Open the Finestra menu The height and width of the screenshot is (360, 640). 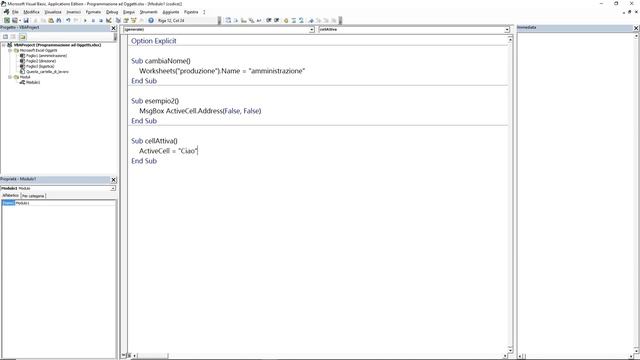pos(191,12)
